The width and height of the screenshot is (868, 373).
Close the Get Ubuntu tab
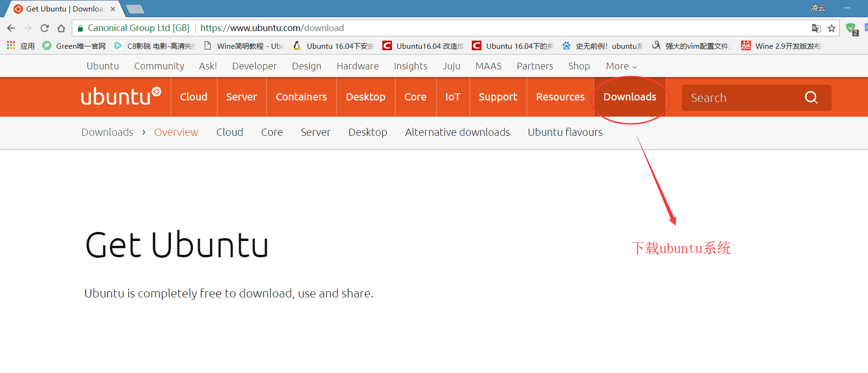[113, 9]
